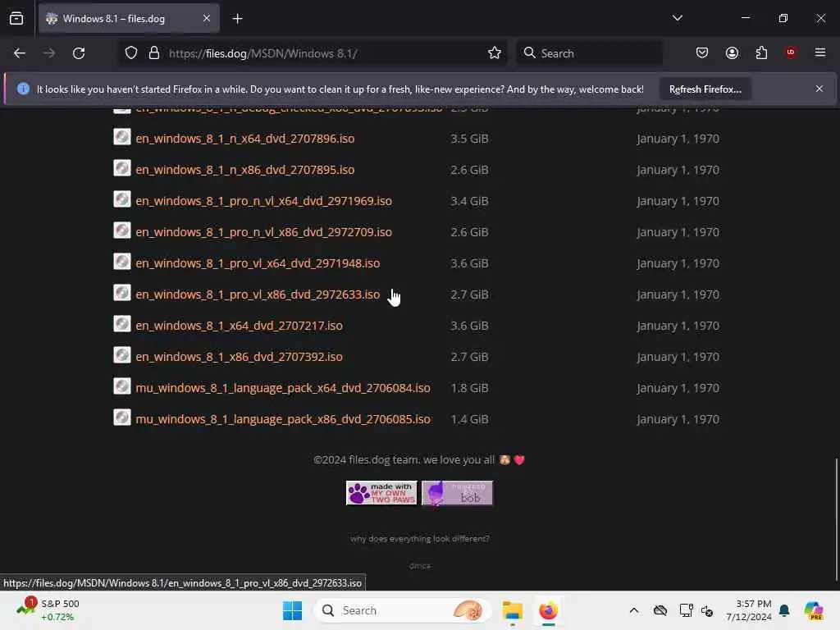Open the Extensions puzzle icon
This screenshot has height=630, width=840.
point(761,53)
